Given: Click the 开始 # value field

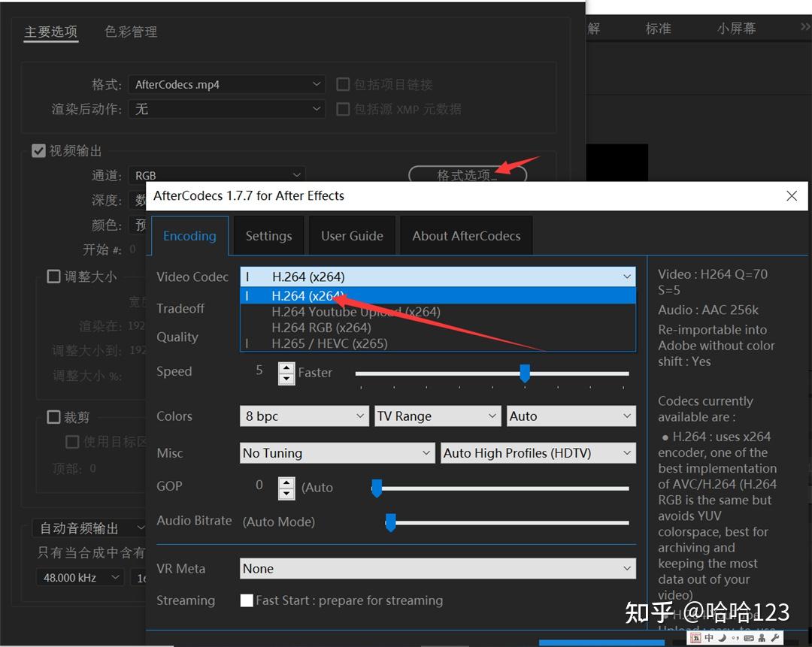Looking at the screenshot, I should pos(133,249).
